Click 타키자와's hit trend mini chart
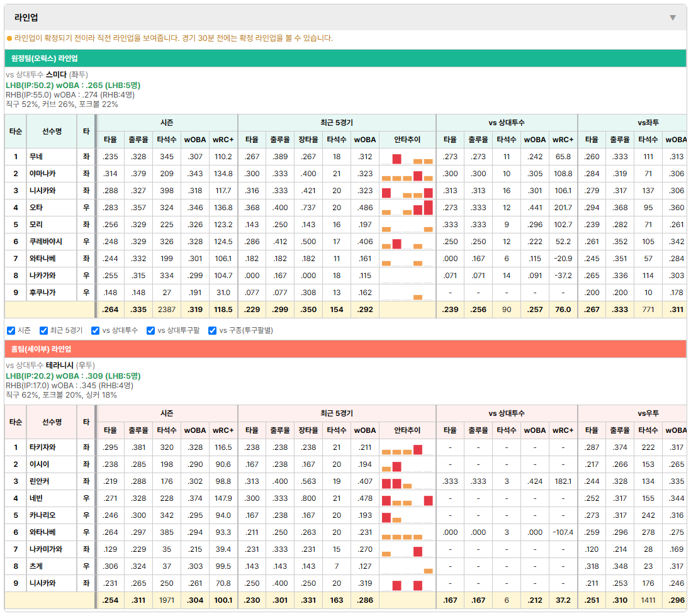Screen dimensions: 691x616 (x=407, y=447)
